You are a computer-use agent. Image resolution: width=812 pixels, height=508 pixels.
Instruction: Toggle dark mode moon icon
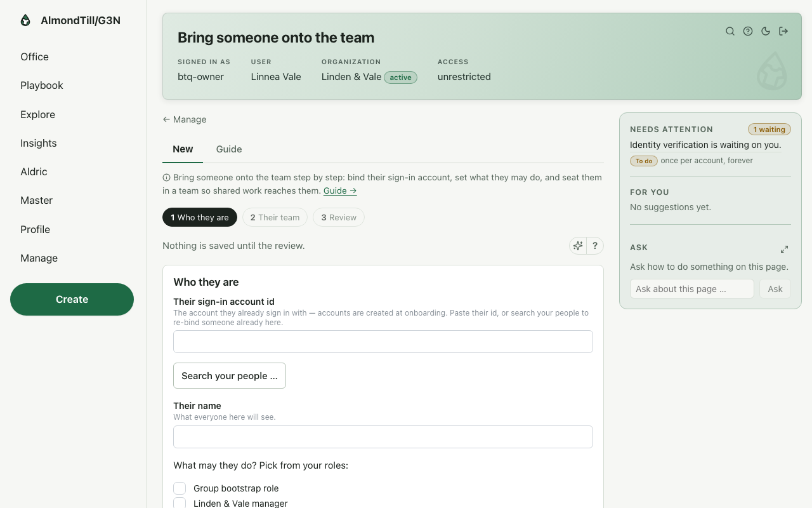click(x=766, y=31)
